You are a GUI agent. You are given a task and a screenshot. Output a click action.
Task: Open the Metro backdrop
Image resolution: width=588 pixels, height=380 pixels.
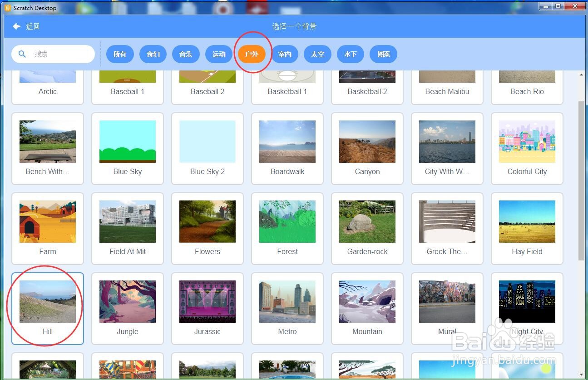[287, 309]
